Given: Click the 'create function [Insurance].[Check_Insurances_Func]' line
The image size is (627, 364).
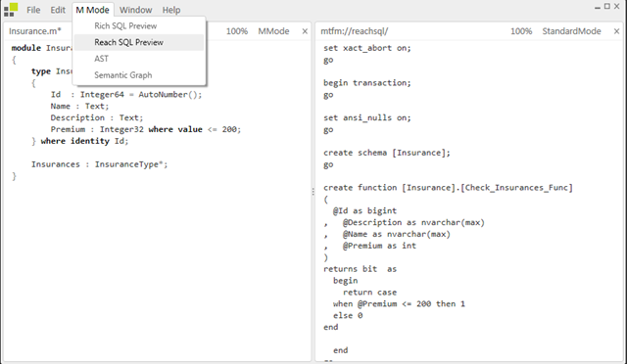Looking at the screenshot, I should pyautogui.click(x=448, y=188).
